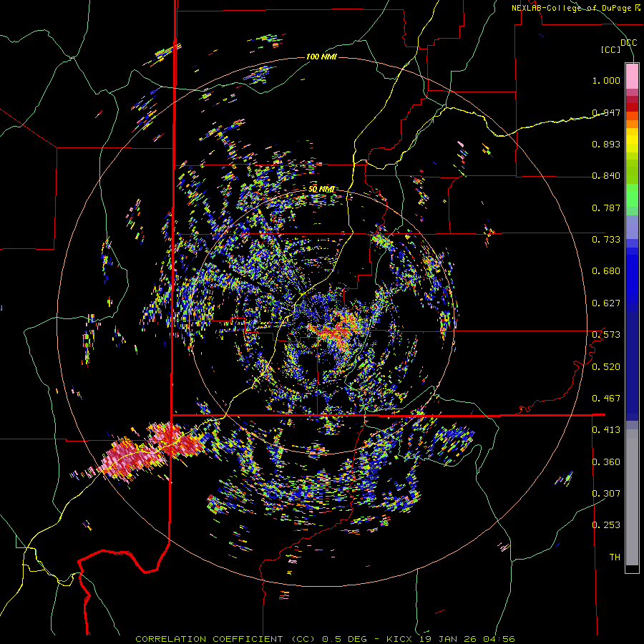The image size is (644, 644).
Task: Select the 0.680 scale value
Action: coord(606,271)
